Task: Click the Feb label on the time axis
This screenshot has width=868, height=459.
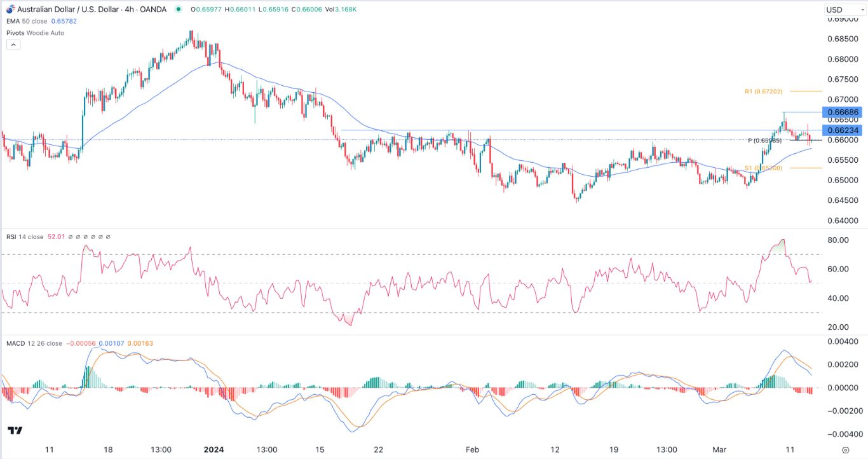Action: [472, 449]
